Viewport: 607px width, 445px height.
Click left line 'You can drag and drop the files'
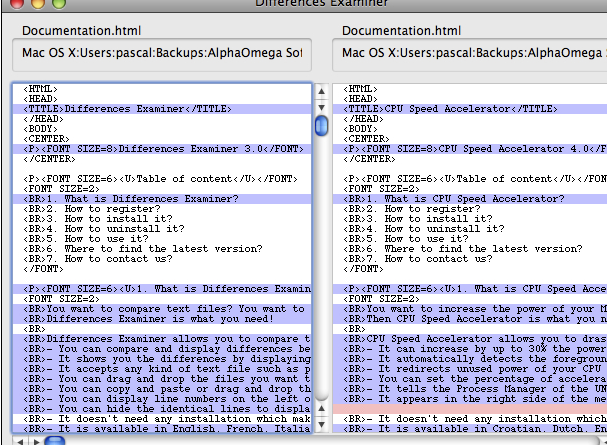(x=162, y=379)
